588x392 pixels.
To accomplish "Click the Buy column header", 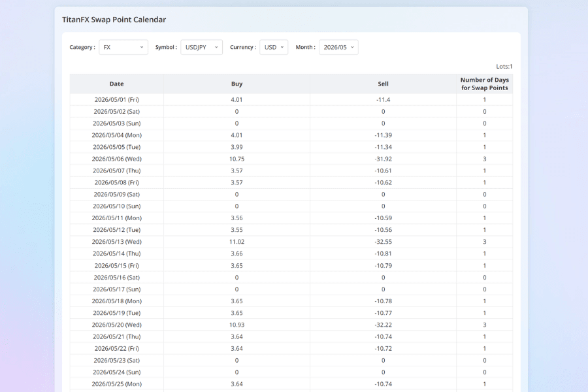I will tap(237, 84).
